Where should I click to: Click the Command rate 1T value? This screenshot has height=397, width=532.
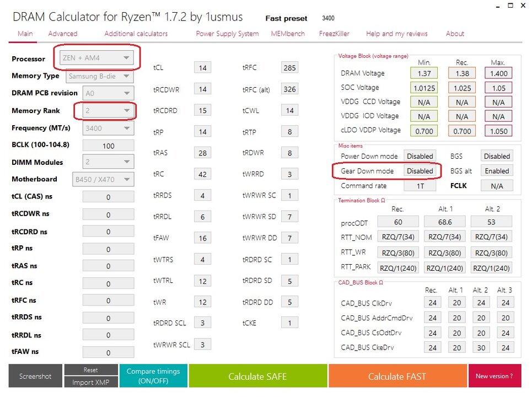[x=420, y=186]
